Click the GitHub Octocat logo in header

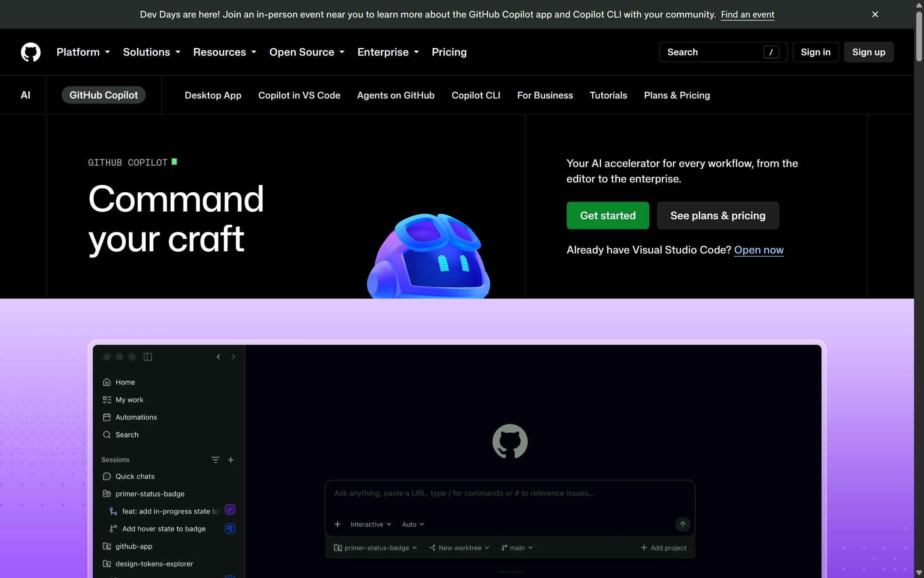[x=31, y=52]
